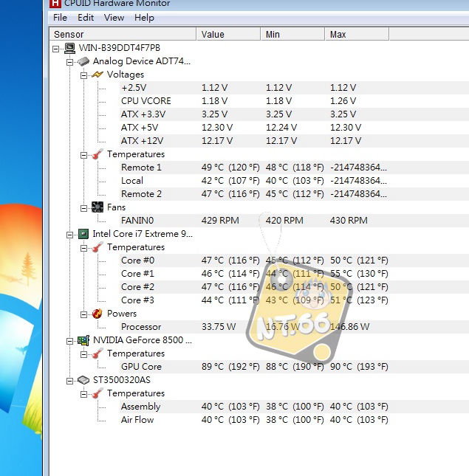Click the thermometer icon under ST3500320AS

pyautogui.click(x=97, y=393)
